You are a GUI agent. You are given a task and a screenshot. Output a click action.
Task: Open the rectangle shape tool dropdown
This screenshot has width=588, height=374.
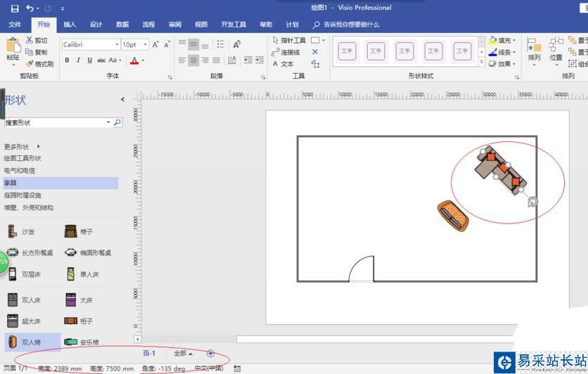(x=324, y=40)
